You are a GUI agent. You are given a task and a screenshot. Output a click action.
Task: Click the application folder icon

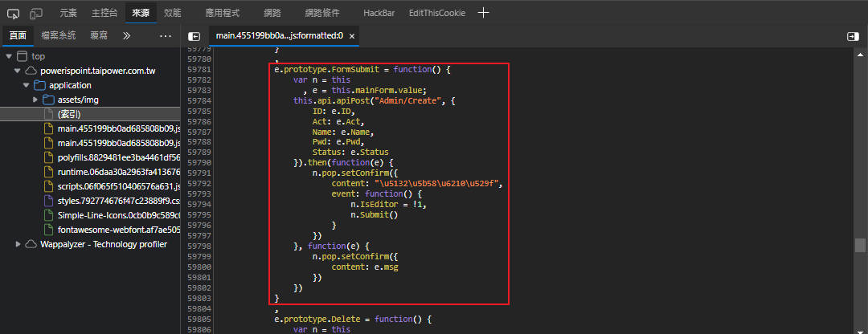(x=40, y=85)
